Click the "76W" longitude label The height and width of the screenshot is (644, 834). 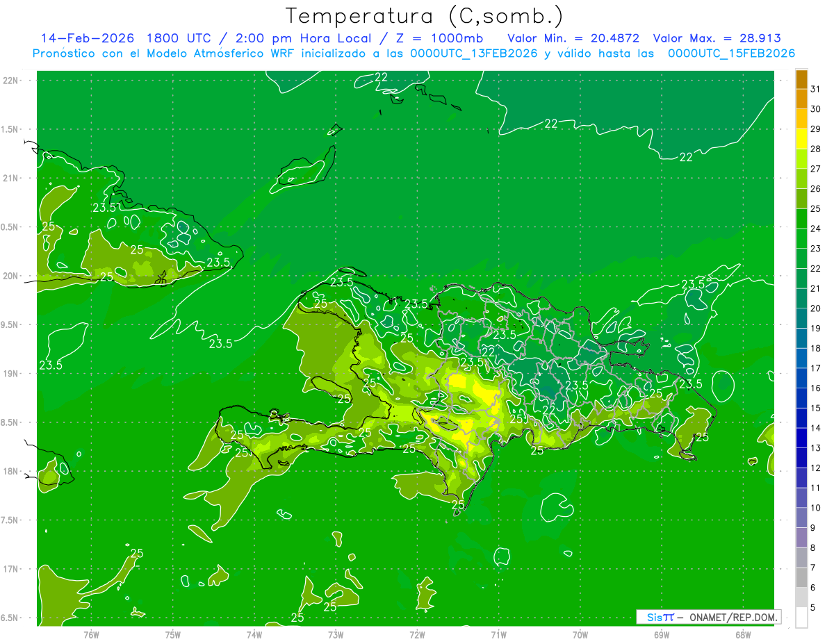click(x=91, y=634)
